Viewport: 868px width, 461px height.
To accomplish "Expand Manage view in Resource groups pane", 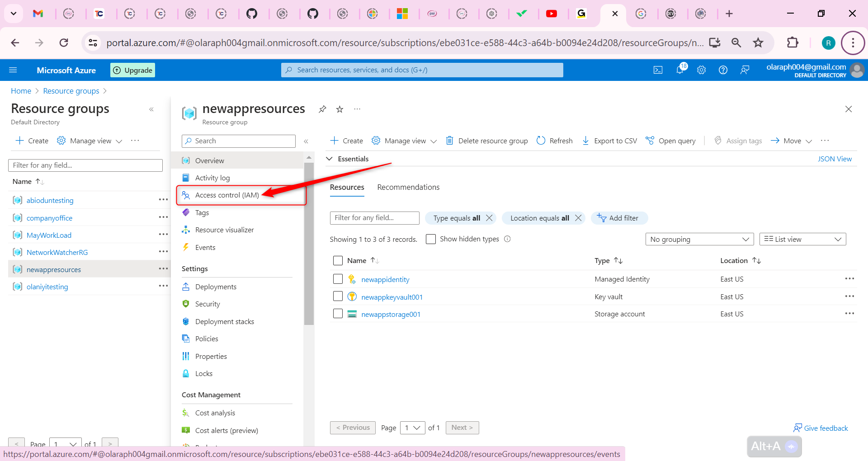I will [90, 141].
